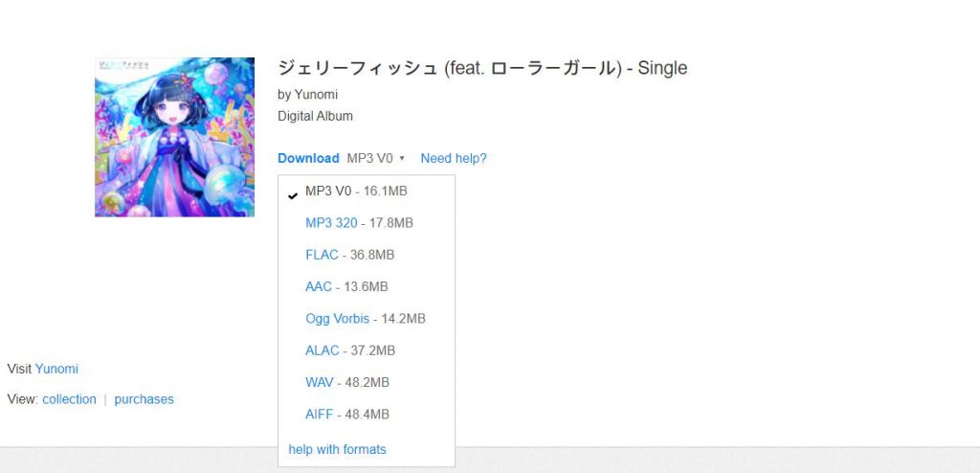
Task: Select AIFF 48.4MB format
Action: [x=319, y=415]
